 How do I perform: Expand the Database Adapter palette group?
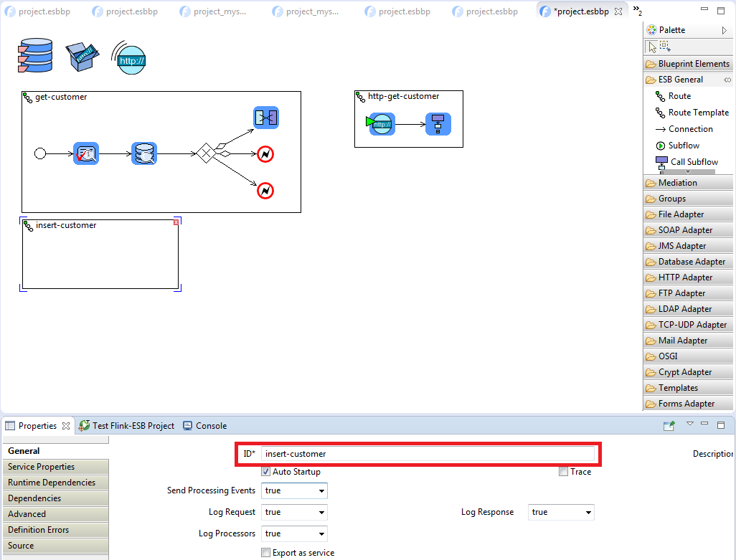692,262
